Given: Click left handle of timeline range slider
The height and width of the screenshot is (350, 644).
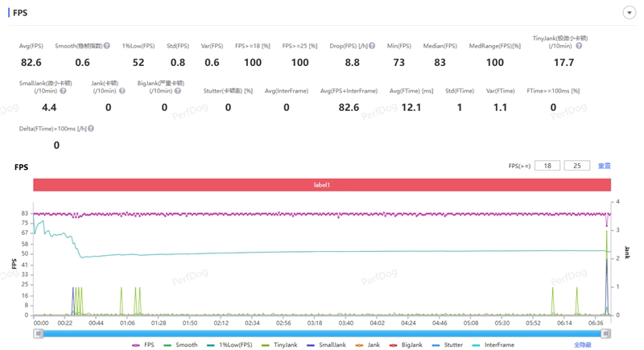Looking at the screenshot, I should [x=38, y=333].
